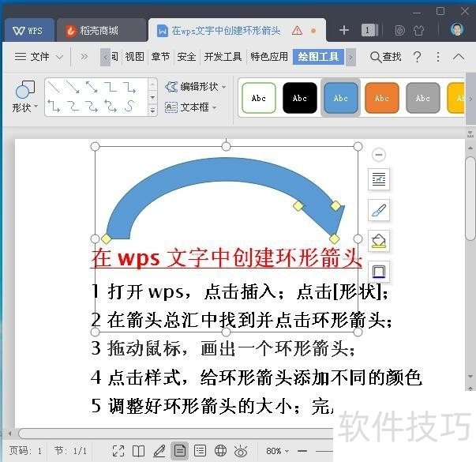Click the blue curved arrow shape

click(225, 170)
